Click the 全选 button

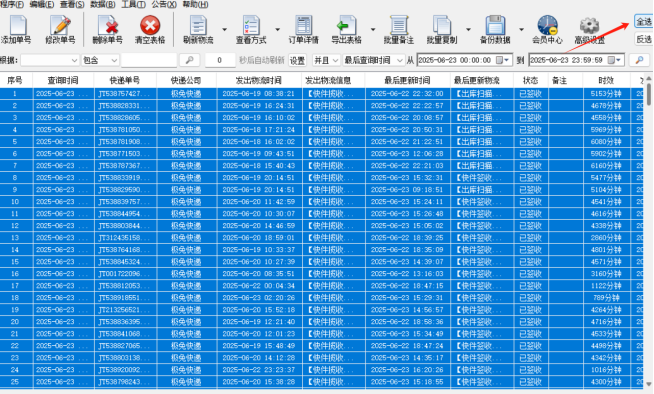(x=644, y=21)
